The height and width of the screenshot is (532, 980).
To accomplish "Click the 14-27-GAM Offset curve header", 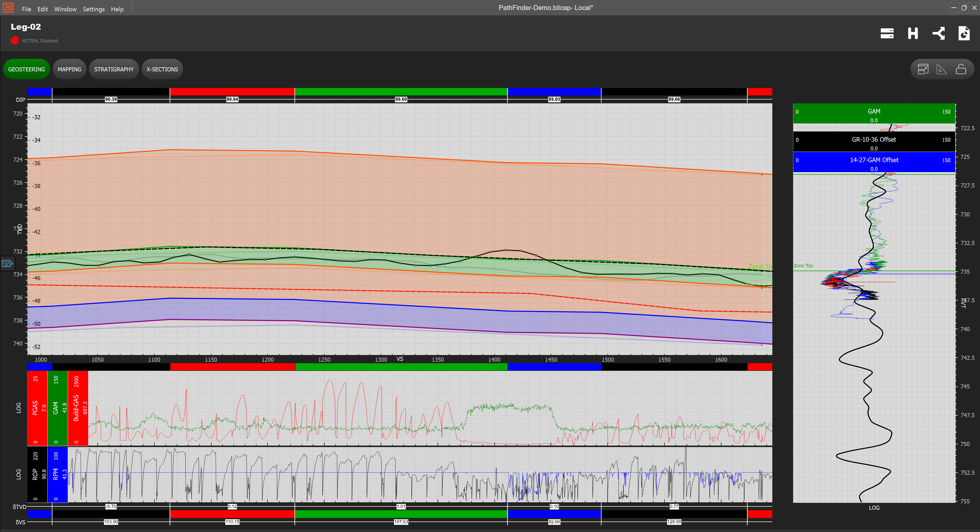I will tap(874, 162).
